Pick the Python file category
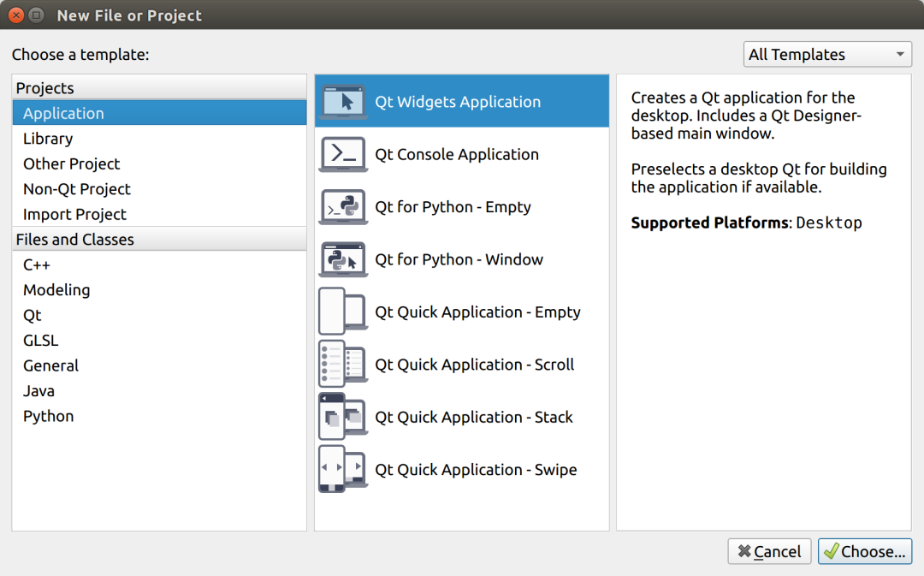The height and width of the screenshot is (576, 924). tap(49, 416)
